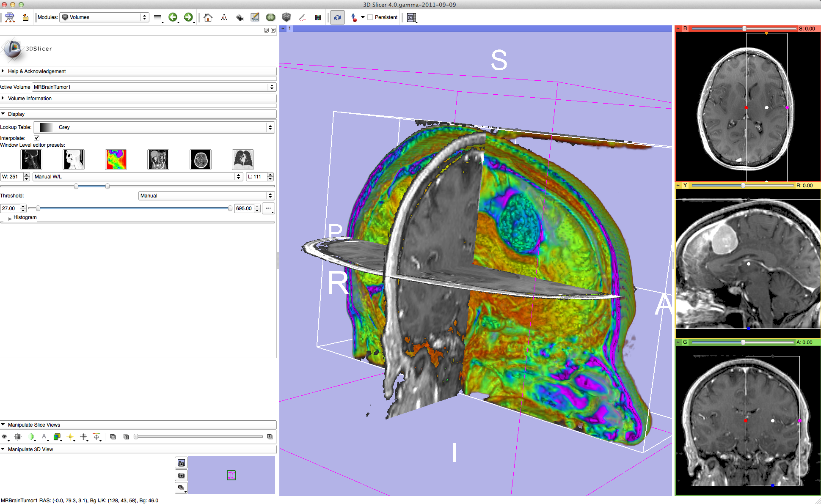Click the threshold options ellipsis button
This screenshot has width=821, height=504.
tap(268, 208)
